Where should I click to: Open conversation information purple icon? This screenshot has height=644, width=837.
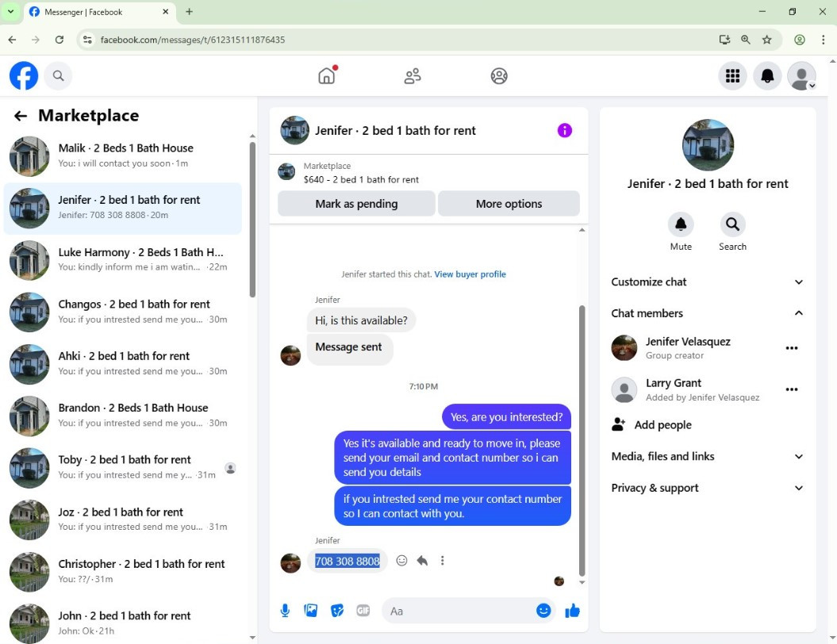point(564,130)
